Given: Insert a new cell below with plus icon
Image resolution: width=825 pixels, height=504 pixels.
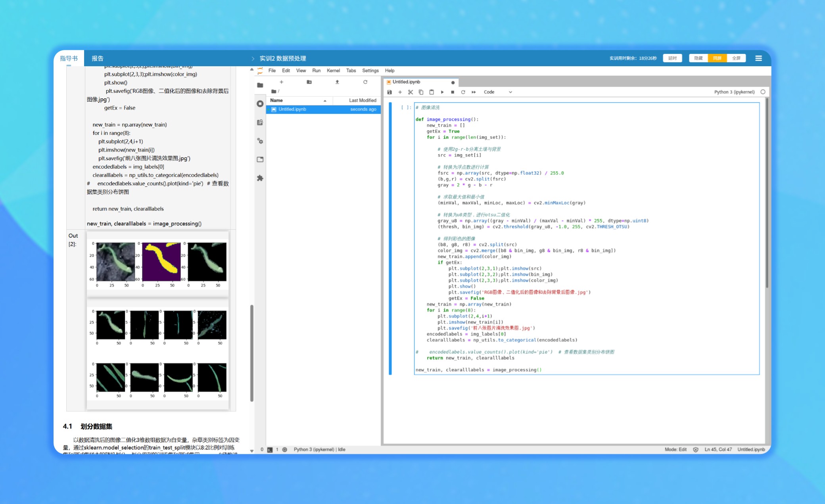Looking at the screenshot, I should point(400,92).
